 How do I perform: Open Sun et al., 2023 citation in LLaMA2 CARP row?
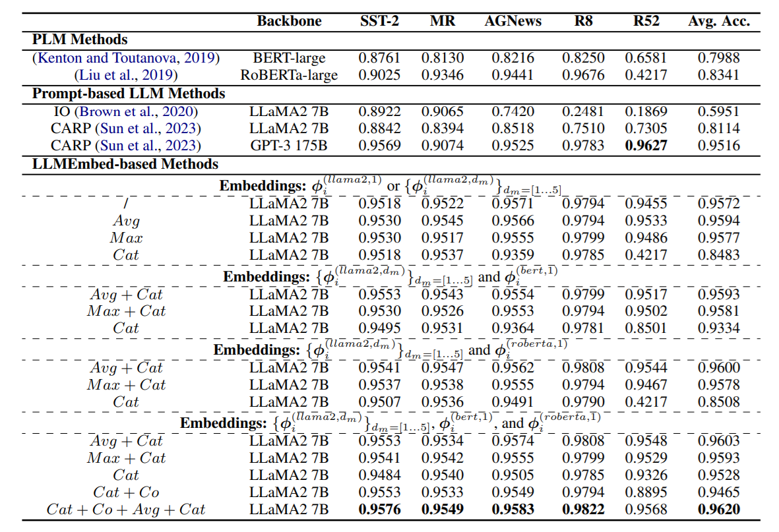[147, 129]
